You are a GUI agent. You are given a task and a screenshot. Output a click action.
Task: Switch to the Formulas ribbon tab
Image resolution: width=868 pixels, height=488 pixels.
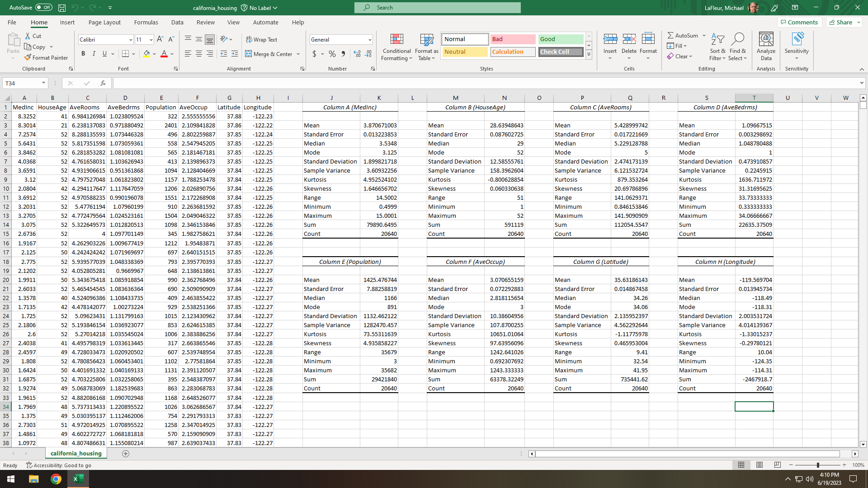tap(146, 22)
